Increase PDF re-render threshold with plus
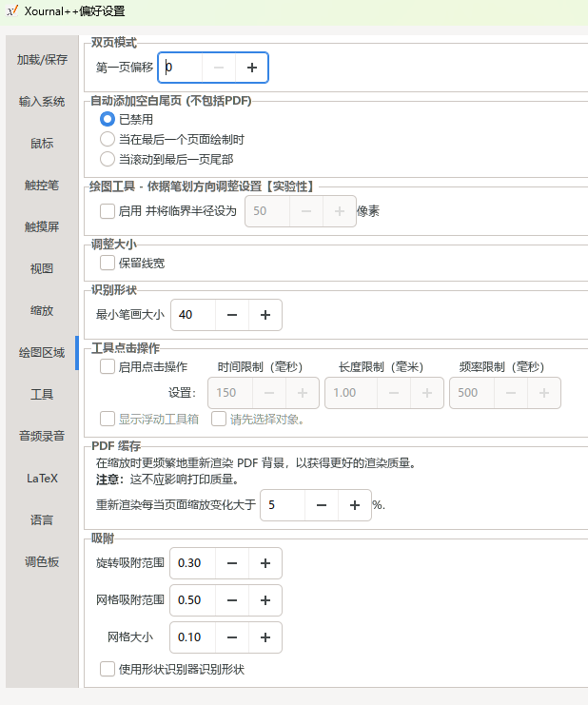588x705 pixels. coord(355,505)
